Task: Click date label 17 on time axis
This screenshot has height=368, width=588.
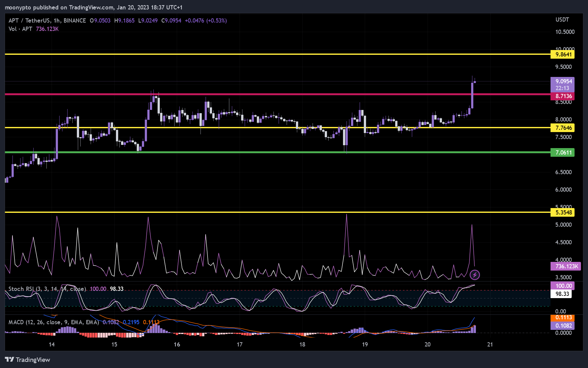Action: (240, 345)
